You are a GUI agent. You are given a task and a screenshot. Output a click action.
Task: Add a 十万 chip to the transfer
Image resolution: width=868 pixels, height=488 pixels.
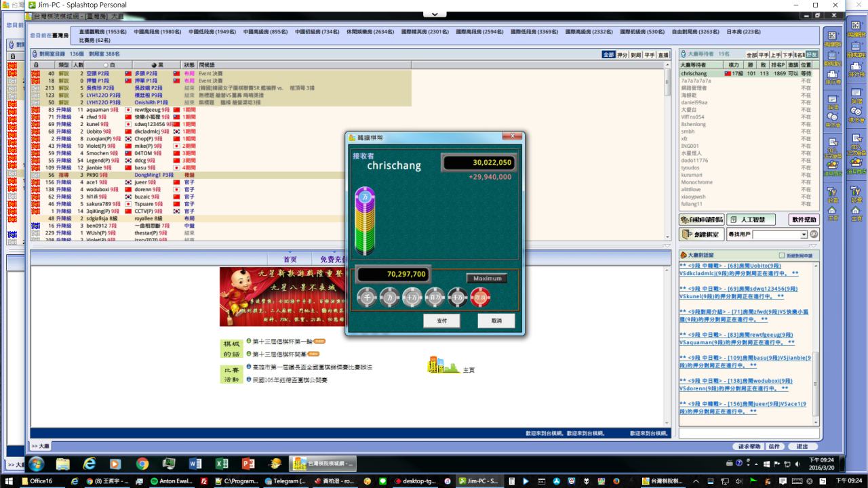[x=412, y=296]
